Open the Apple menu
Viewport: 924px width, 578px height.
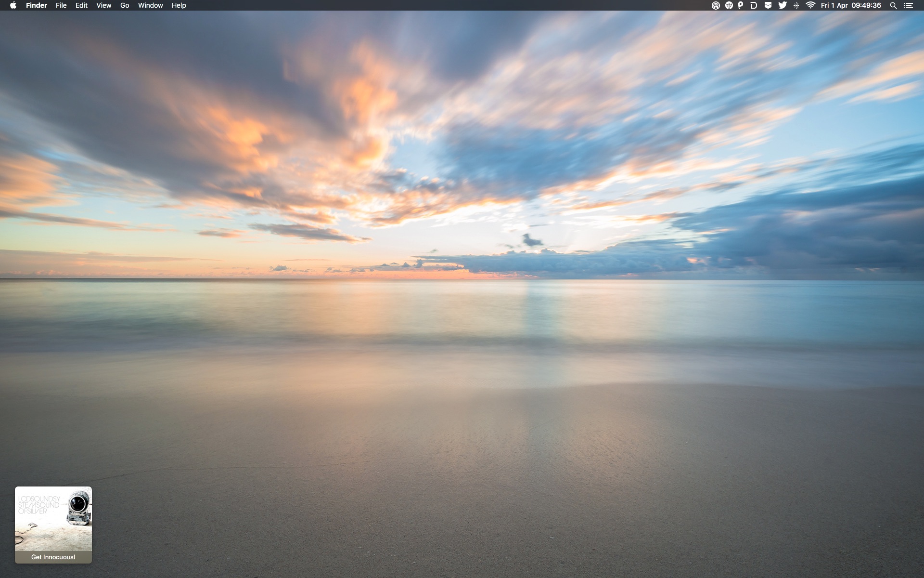tap(13, 5)
